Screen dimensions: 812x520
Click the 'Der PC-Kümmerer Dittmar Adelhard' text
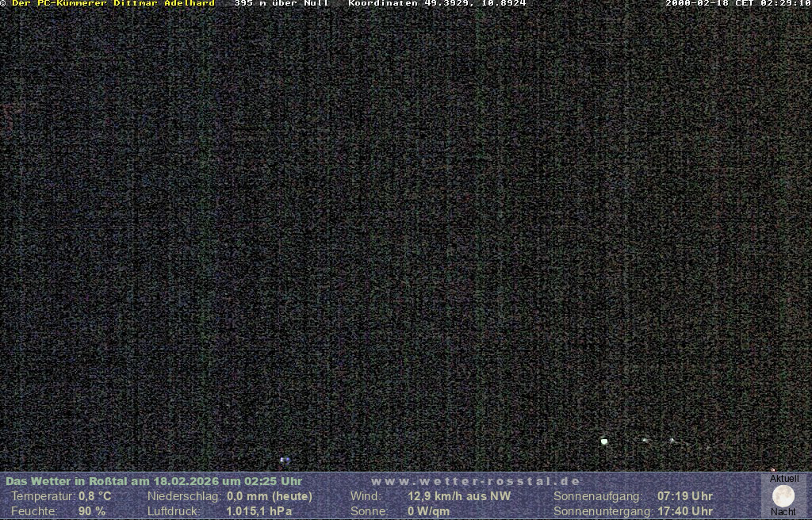coord(113,3)
